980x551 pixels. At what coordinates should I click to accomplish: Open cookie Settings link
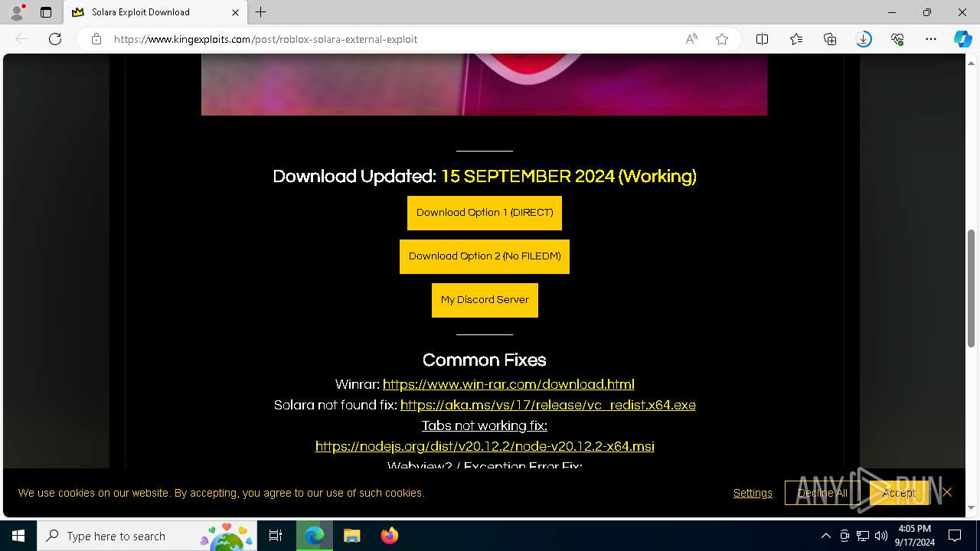[753, 493]
